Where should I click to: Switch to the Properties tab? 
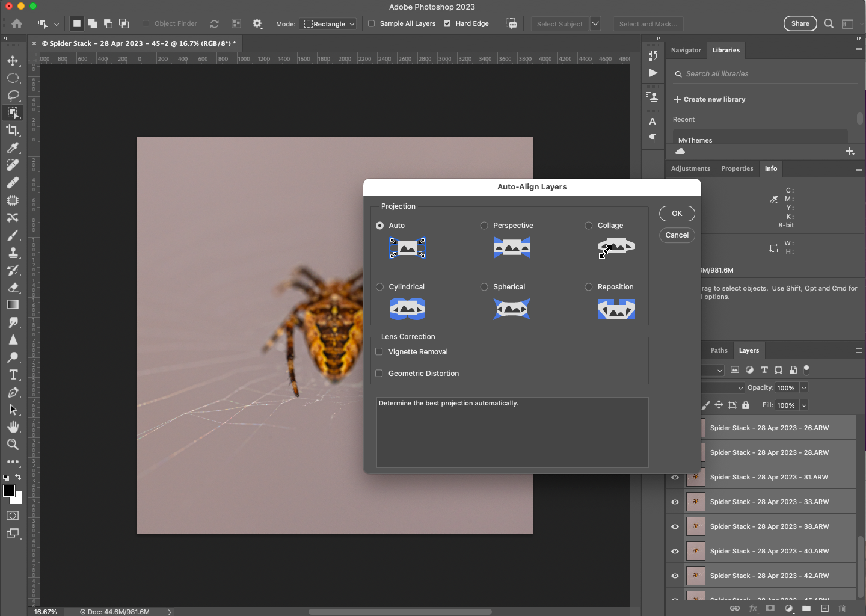pyautogui.click(x=737, y=168)
